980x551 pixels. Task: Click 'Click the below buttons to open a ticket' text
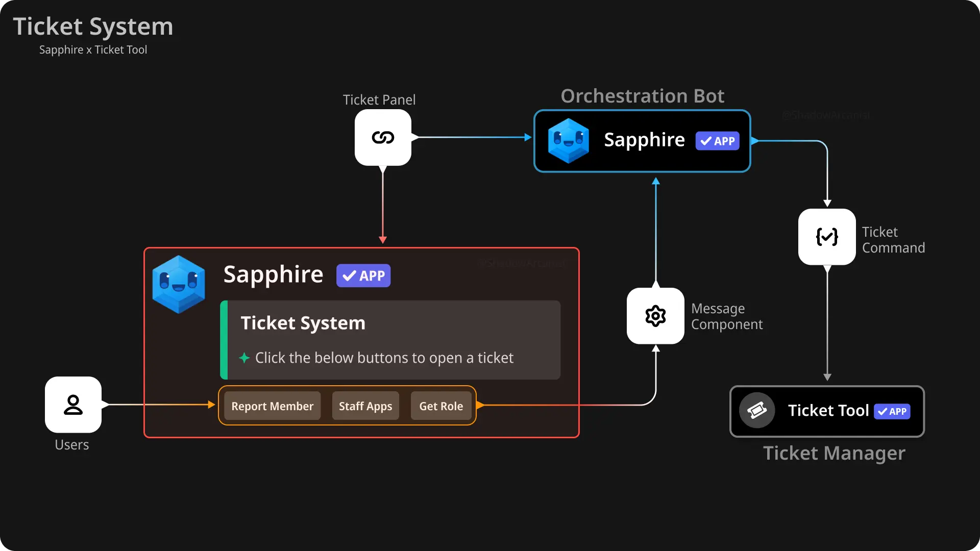[x=384, y=358]
